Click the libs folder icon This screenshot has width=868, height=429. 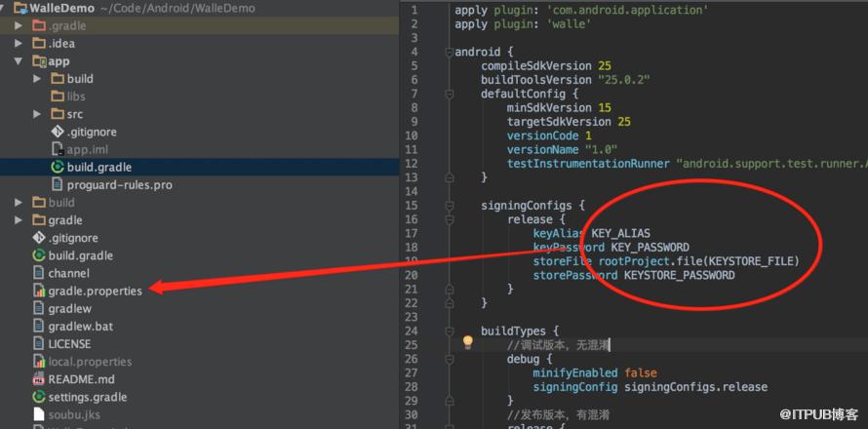click(58, 97)
